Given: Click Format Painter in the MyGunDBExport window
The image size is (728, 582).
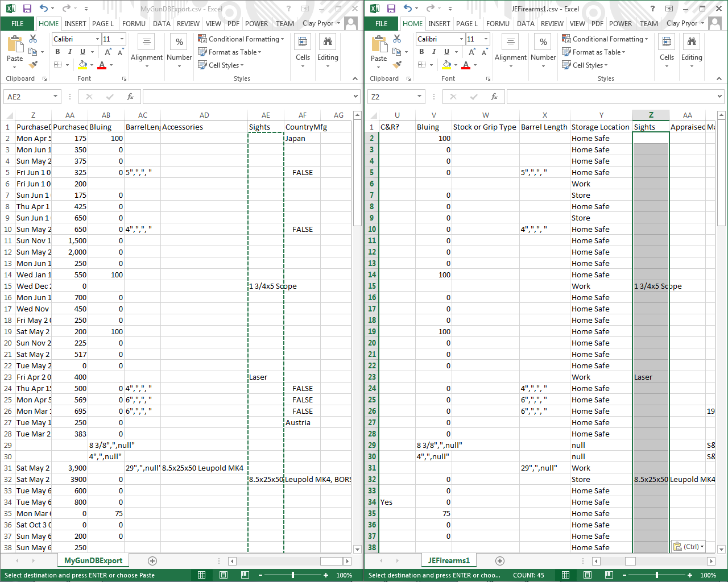Looking at the screenshot, I should click(34, 65).
